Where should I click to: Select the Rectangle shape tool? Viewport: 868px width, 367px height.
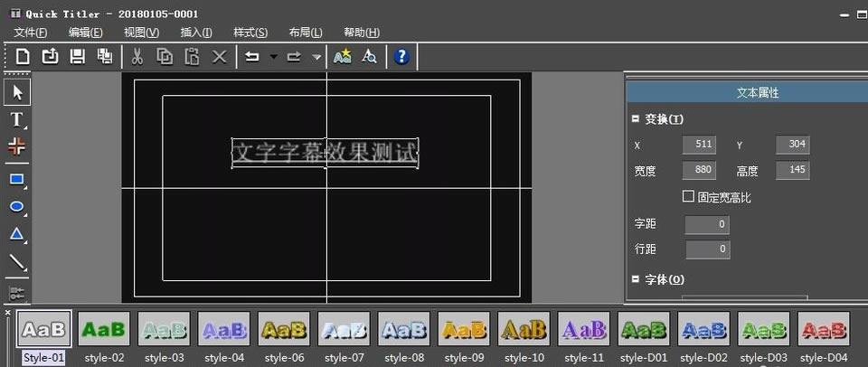(x=16, y=179)
